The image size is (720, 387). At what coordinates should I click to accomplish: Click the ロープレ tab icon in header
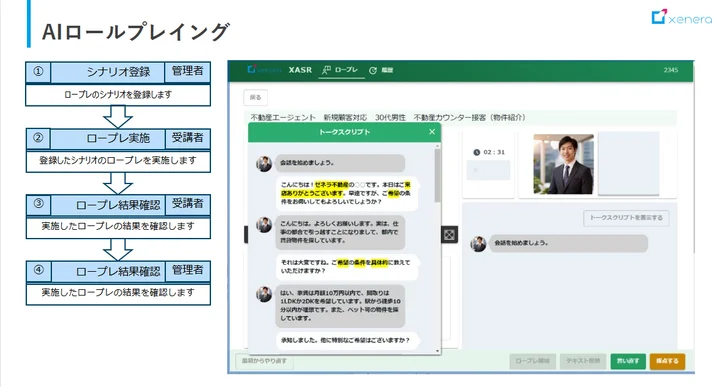(x=326, y=70)
